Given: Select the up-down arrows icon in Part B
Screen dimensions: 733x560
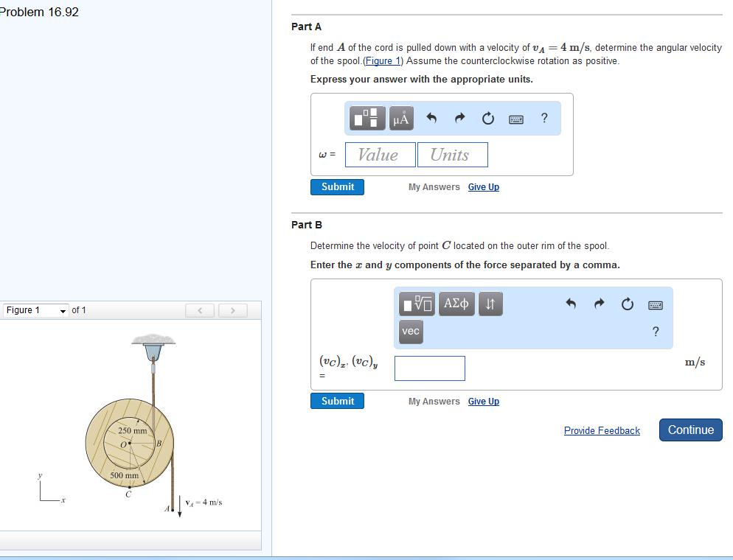Looking at the screenshot, I should [x=490, y=304].
